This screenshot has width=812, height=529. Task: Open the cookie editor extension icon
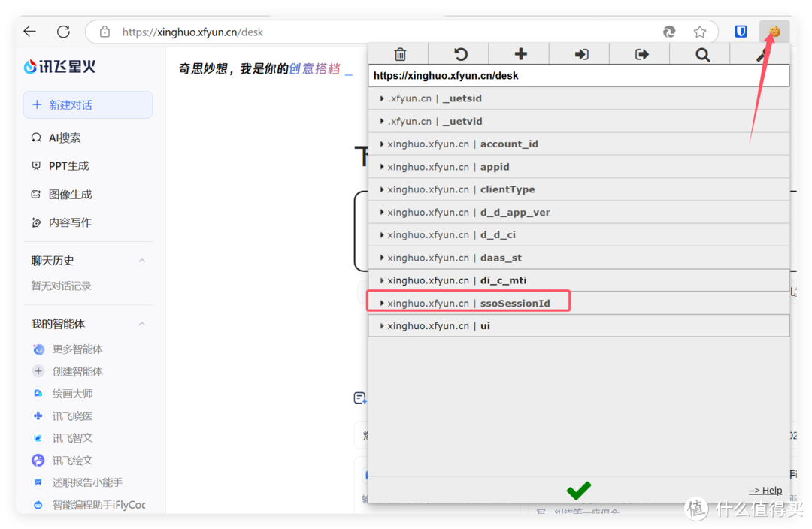tap(774, 32)
